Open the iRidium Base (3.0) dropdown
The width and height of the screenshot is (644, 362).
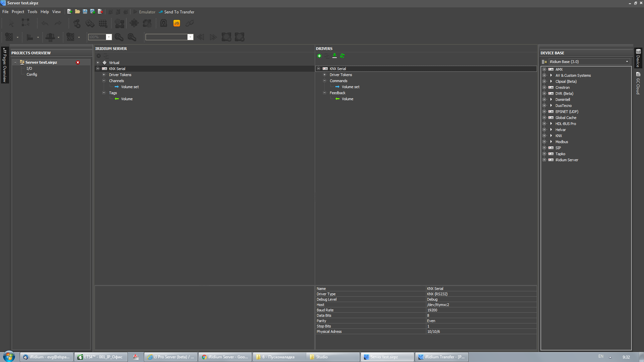click(x=627, y=62)
